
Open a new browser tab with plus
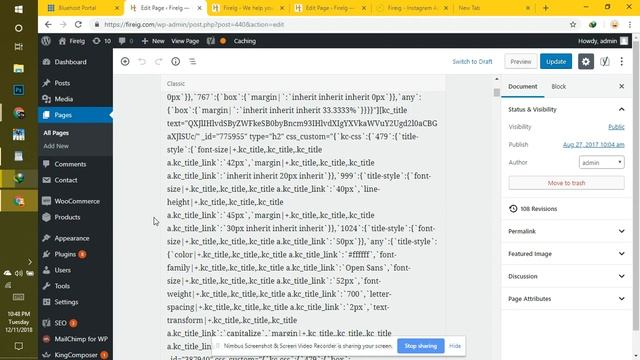(x=546, y=8)
